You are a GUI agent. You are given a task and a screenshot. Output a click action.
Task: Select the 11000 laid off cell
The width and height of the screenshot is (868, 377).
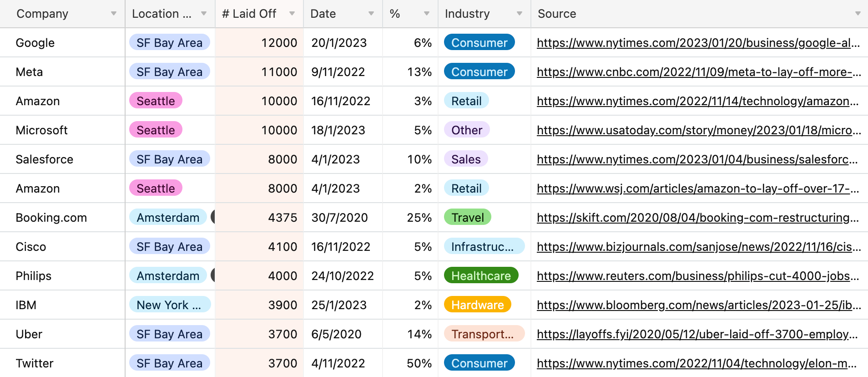coord(259,72)
